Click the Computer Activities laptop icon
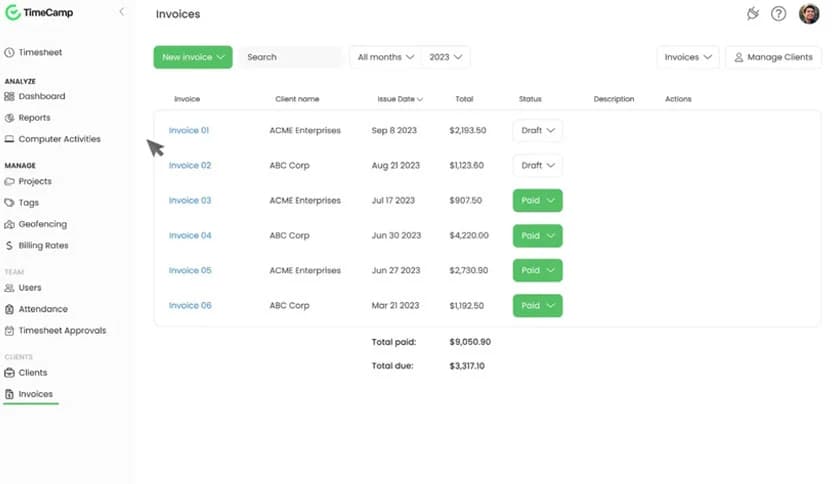 point(9,139)
